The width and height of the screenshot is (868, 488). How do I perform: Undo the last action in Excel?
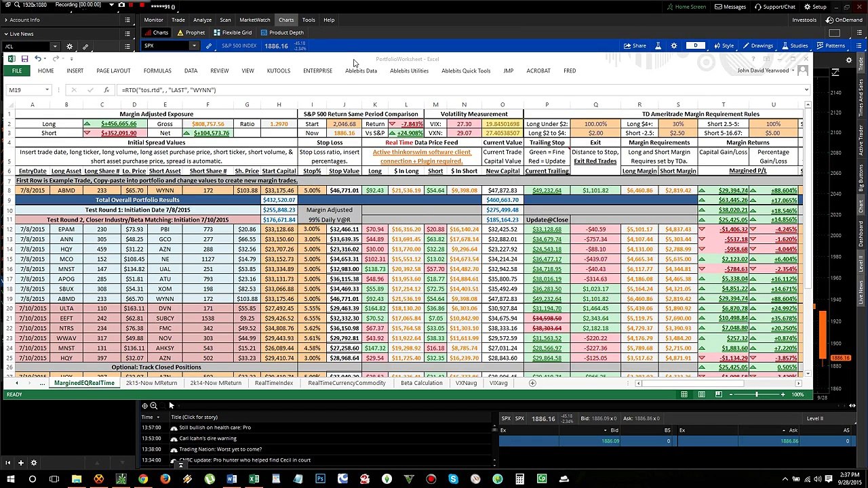pos(38,59)
